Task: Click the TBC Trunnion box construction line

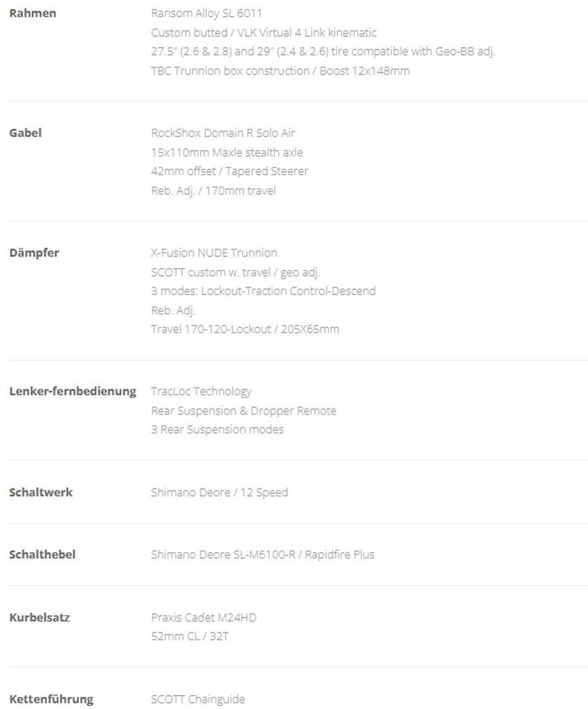Action: 280,71
